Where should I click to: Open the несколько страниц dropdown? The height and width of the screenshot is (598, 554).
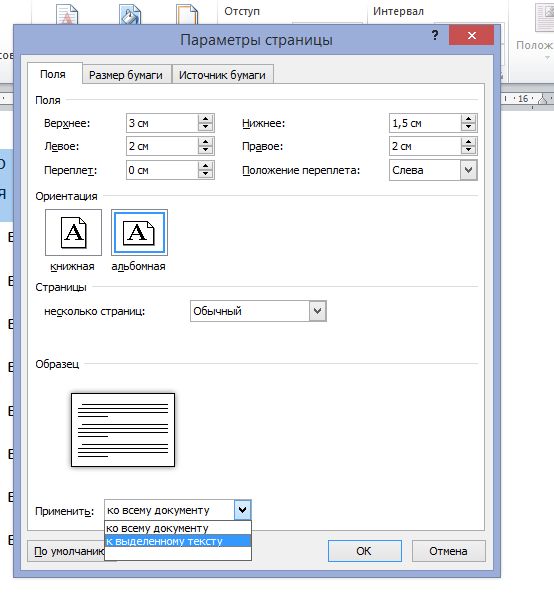tap(318, 311)
